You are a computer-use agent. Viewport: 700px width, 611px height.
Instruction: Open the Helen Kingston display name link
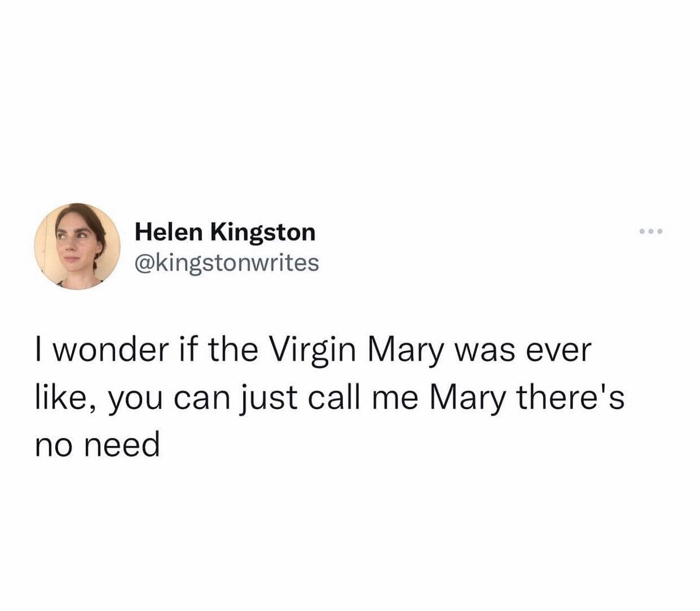(225, 232)
